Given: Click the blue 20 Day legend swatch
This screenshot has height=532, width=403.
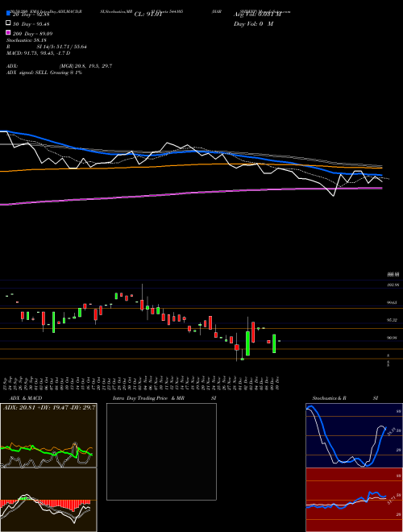Looking at the screenshot, I should (8, 14).
